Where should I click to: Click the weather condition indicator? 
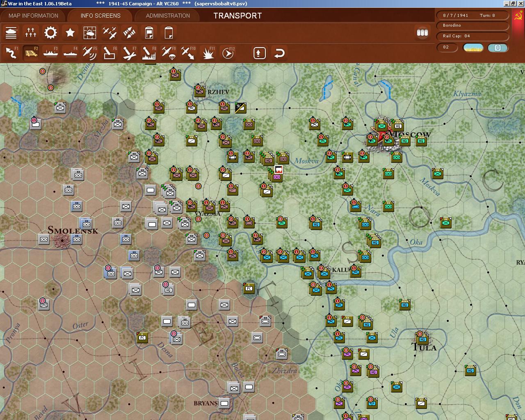pyautogui.click(x=473, y=48)
